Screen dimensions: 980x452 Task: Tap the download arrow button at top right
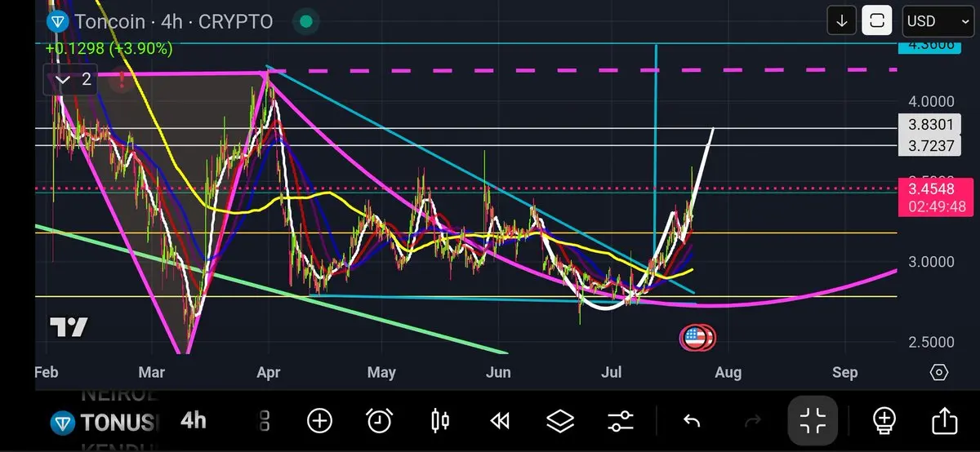point(841,21)
